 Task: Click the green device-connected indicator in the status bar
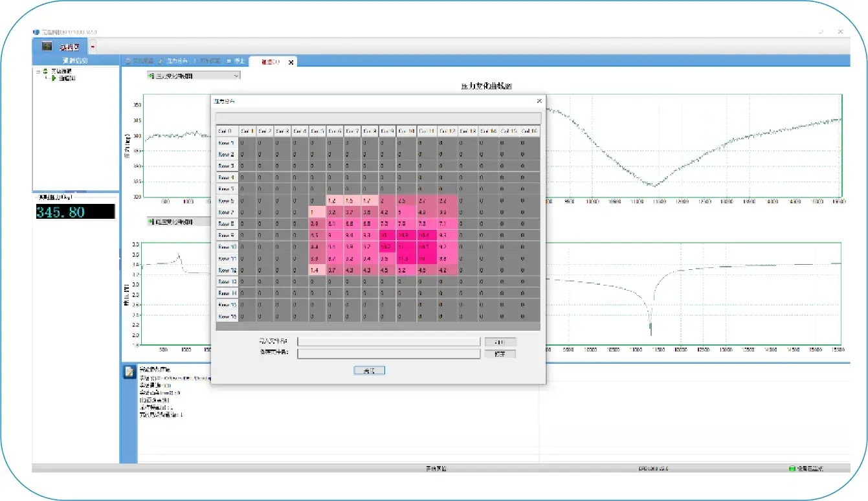[792, 468]
